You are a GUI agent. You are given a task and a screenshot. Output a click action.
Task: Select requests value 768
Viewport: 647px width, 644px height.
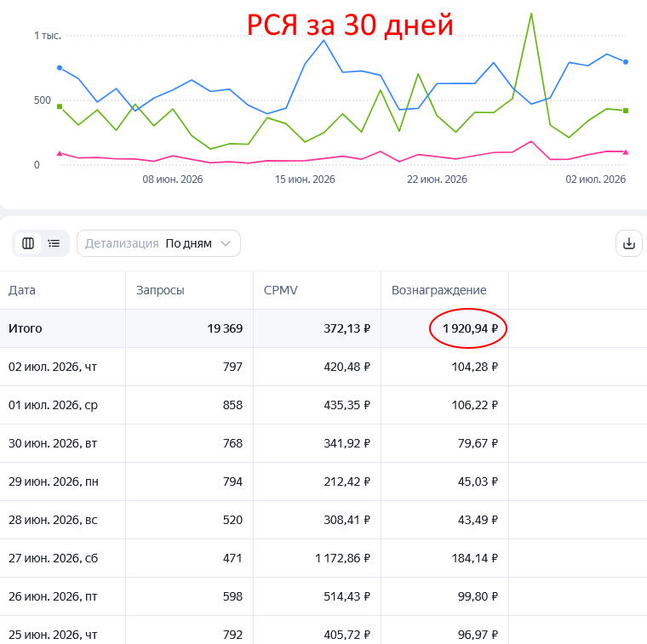[x=232, y=443]
